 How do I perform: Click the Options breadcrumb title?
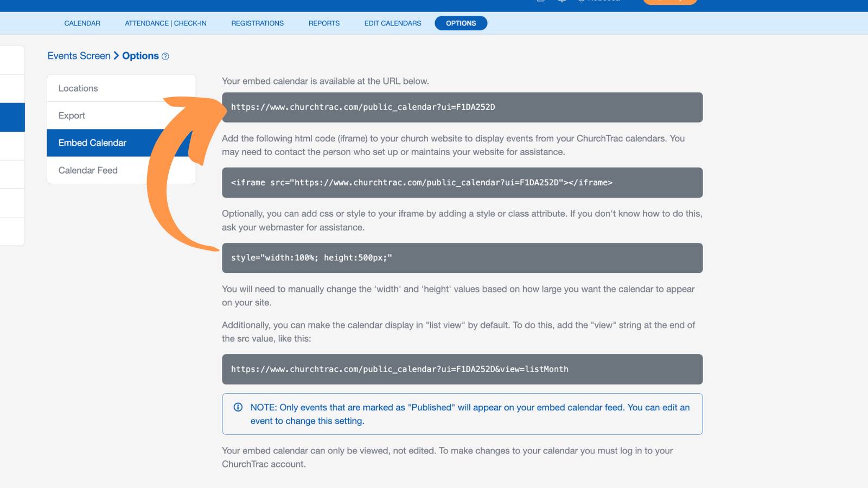pos(141,56)
